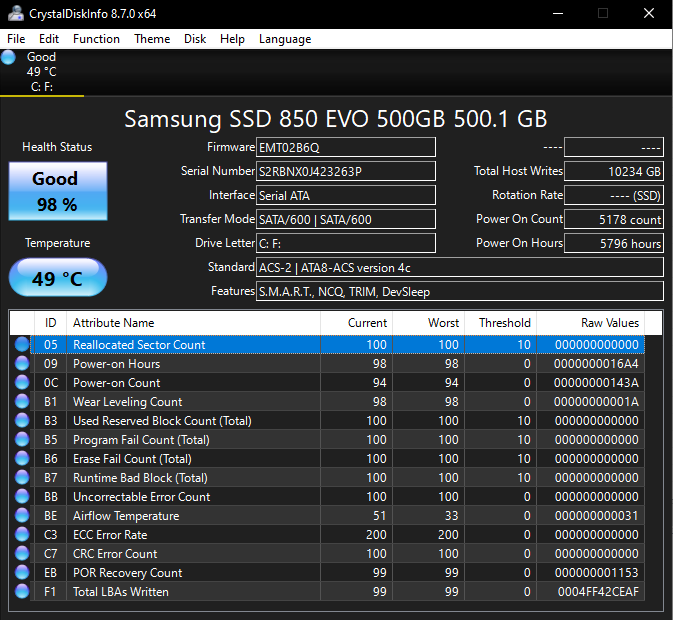Click the Rotation Rate value ---- (SSD)
673x620 pixels.
614,195
